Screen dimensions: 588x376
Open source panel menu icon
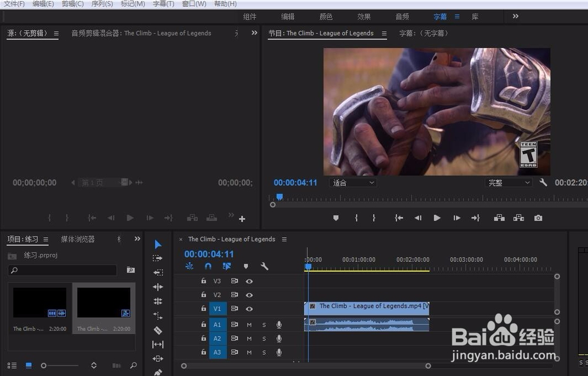(56, 34)
